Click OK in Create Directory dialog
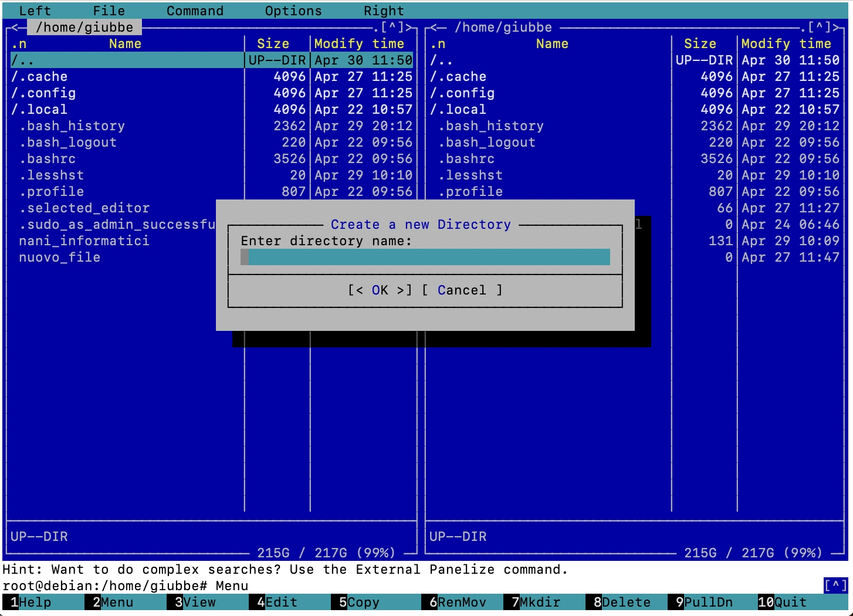The image size is (853, 616). pyautogui.click(x=380, y=290)
